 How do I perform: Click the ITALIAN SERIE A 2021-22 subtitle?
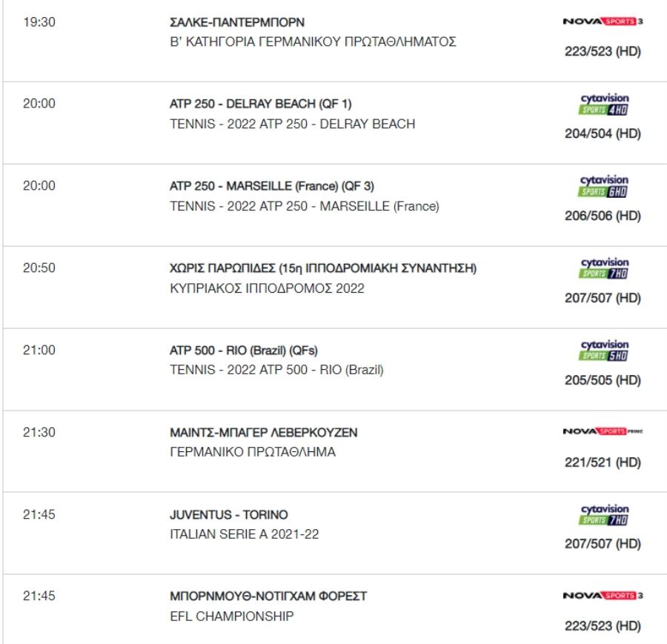click(x=244, y=534)
